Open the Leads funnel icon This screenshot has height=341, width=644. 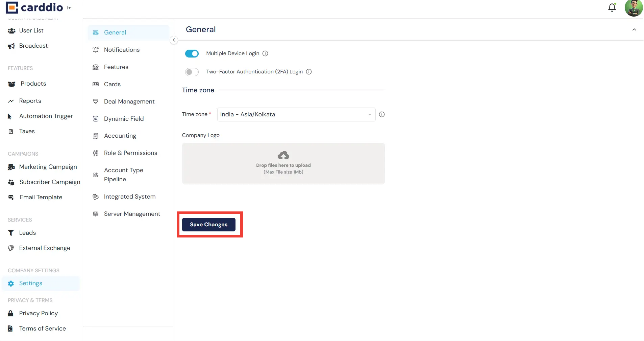coord(10,232)
